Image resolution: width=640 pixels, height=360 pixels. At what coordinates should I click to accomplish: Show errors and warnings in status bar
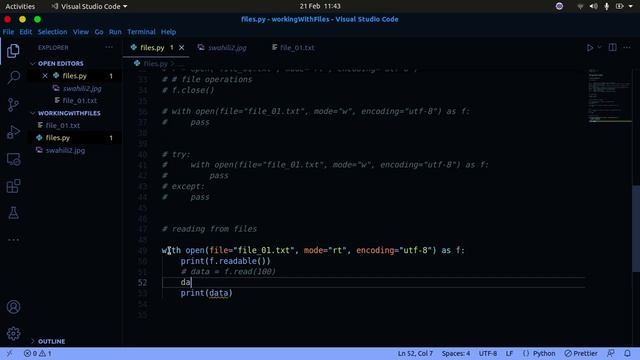click(38, 353)
